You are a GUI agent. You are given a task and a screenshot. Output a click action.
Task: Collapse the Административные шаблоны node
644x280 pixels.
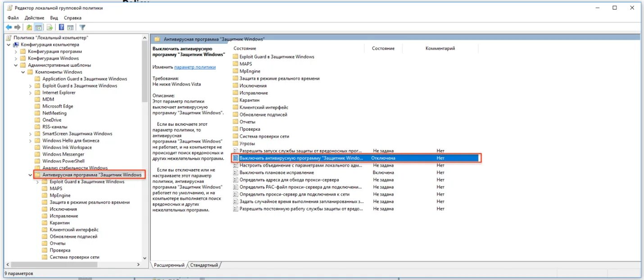click(x=16, y=65)
